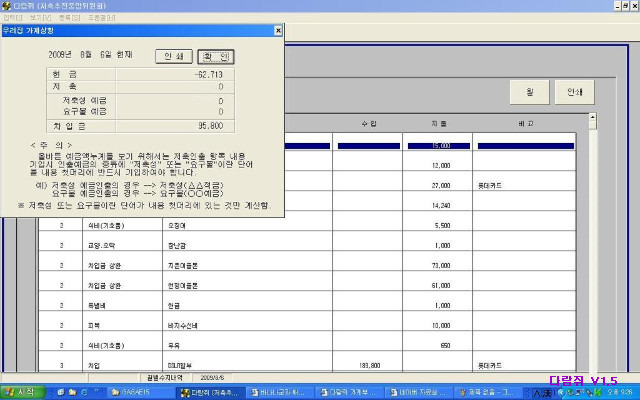Viewport: 640px width, 400px height.
Task: Click the 확인 button in the dialog
Action: click(x=216, y=57)
